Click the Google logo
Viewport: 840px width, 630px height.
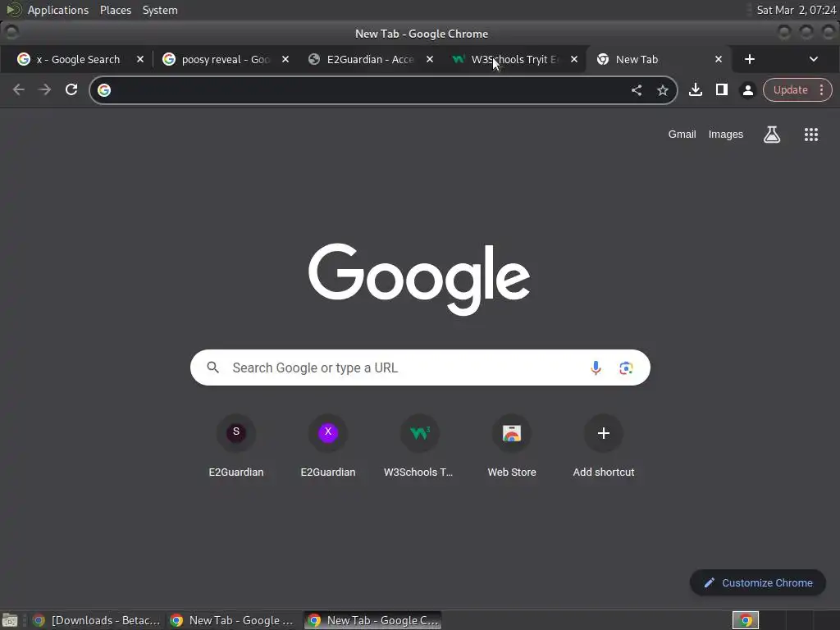(419, 279)
